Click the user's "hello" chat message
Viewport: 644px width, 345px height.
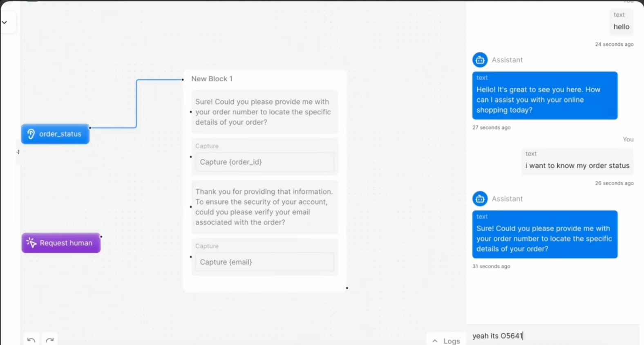tap(621, 27)
